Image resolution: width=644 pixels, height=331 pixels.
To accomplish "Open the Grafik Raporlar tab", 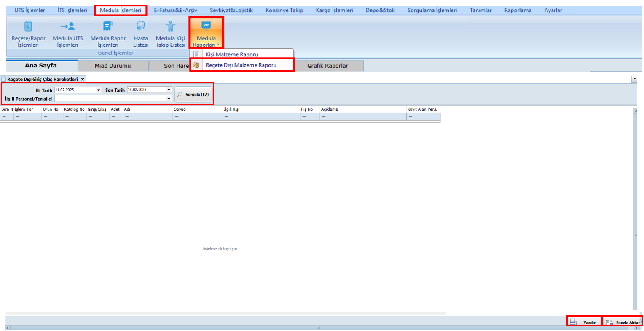I will tap(327, 66).
